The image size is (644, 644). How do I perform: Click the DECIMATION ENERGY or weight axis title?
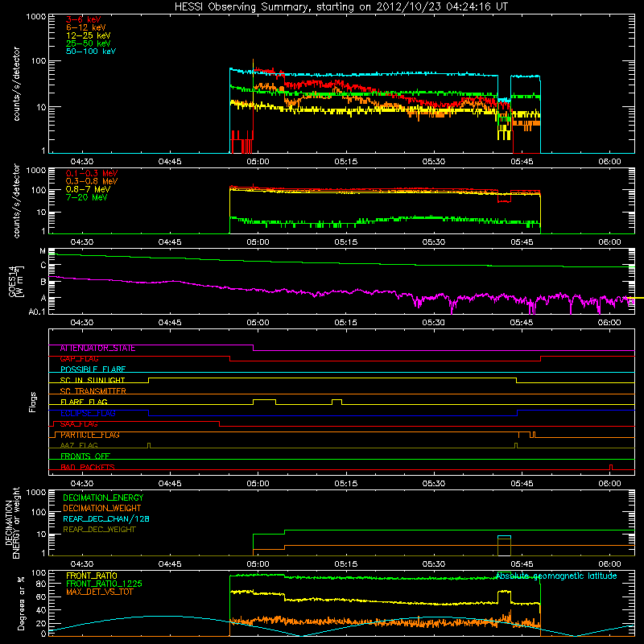tap(12, 522)
